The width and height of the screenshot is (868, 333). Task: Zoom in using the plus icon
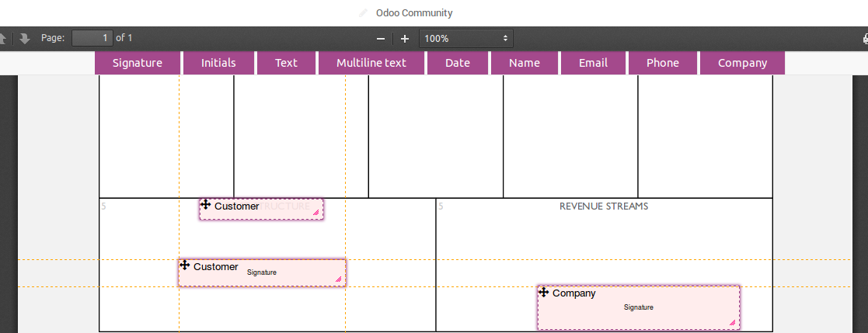[405, 39]
